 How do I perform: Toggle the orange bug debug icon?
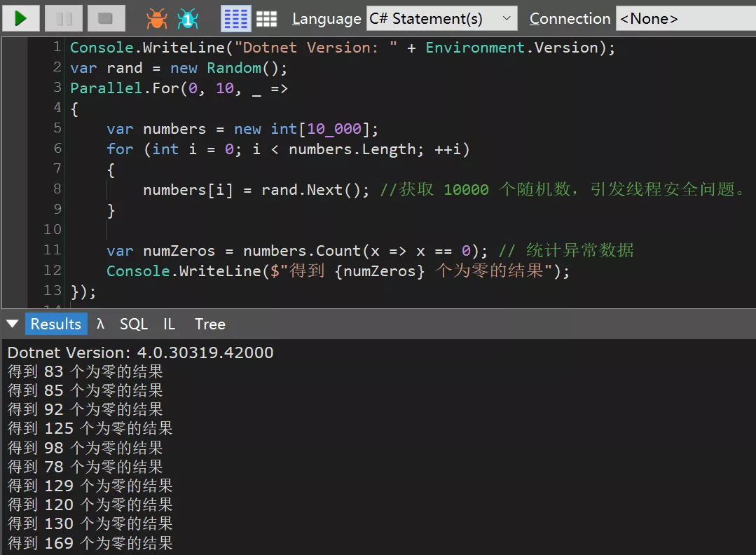pyautogui.click(x=156, y=19)
